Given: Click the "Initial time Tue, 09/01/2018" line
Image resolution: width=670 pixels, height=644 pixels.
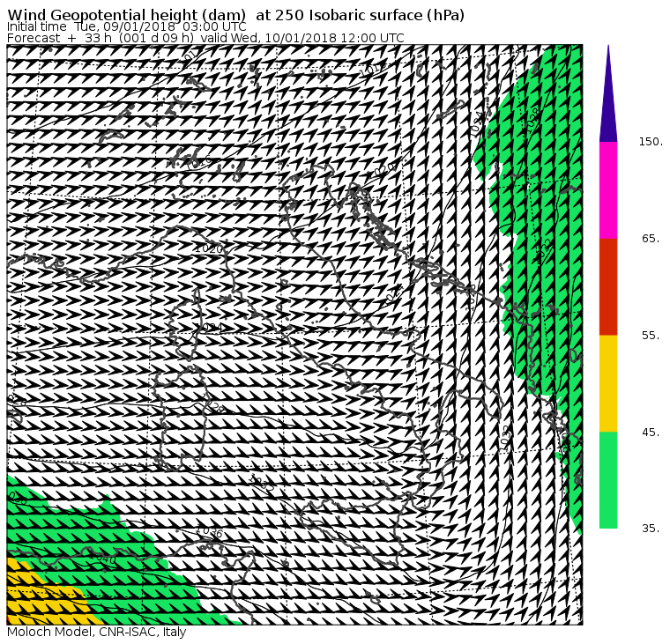Looking at the screenshot, I should [x=126, y=26].
